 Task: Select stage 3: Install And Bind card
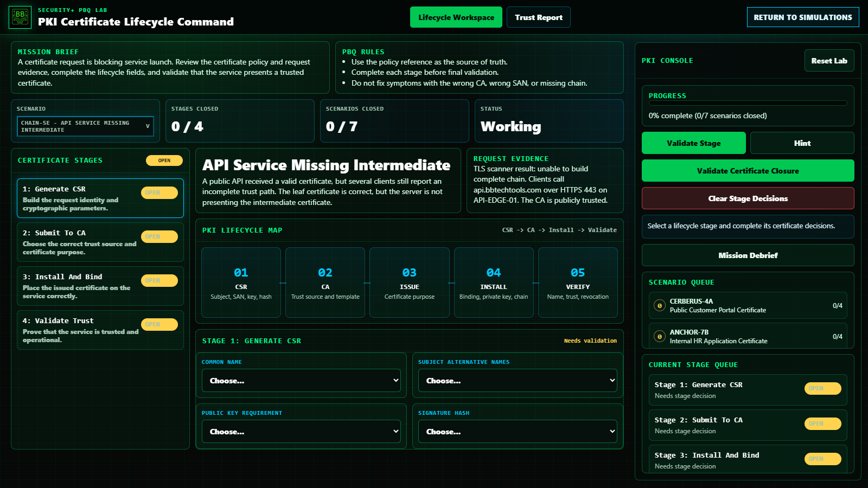[x=100, y=286]
